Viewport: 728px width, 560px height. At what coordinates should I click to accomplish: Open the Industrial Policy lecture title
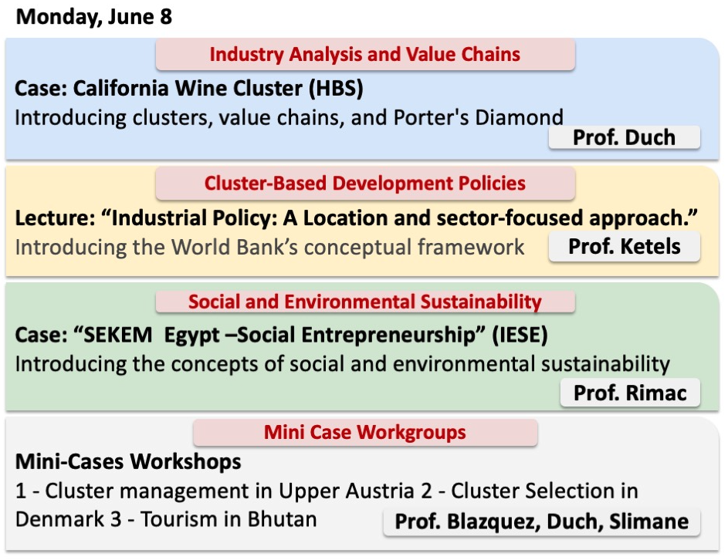[x=357, y=218]
